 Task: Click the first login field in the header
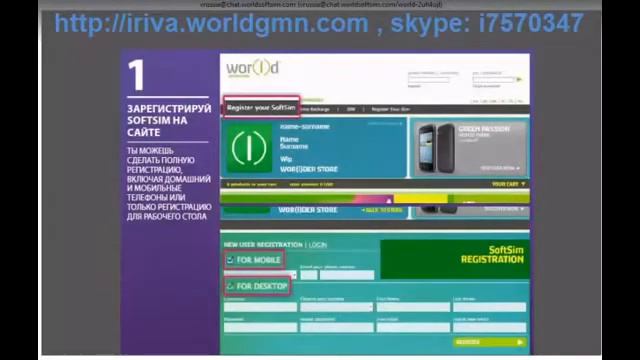[429, 80]
